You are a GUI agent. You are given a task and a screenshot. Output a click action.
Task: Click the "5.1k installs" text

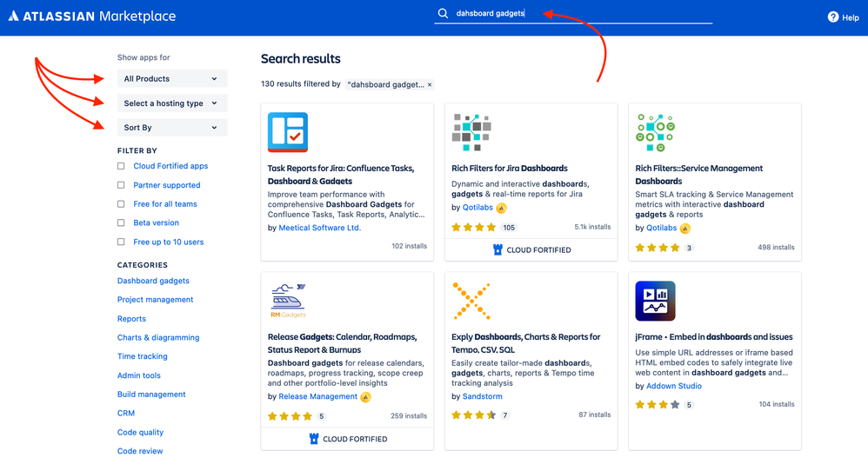(592, 227)
